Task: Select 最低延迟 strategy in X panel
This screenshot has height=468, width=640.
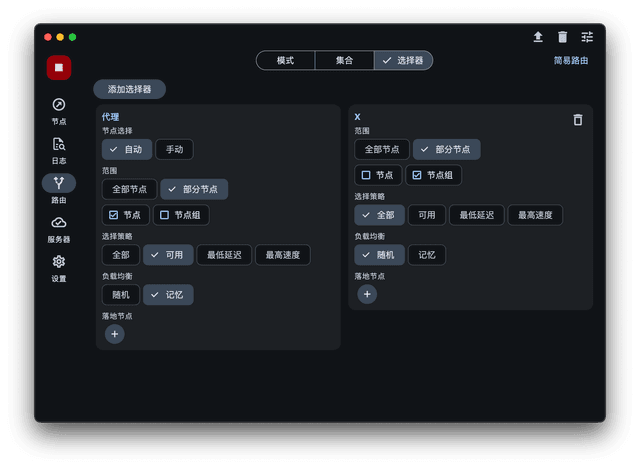Action: (x=477, y=215)
